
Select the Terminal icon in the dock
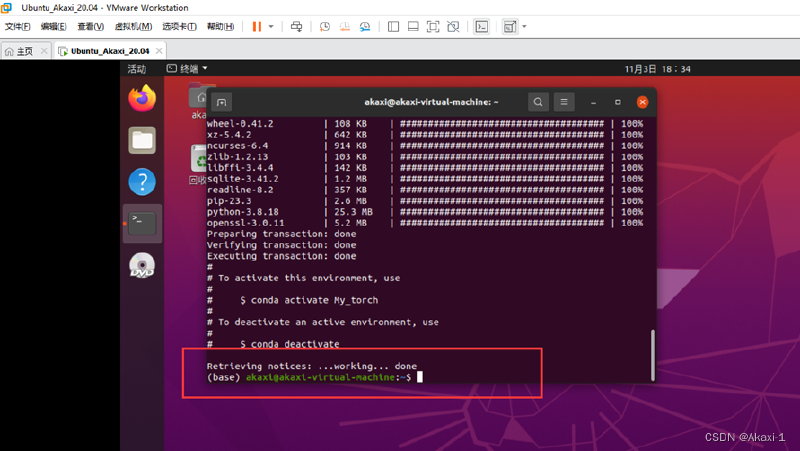(142, 223)
